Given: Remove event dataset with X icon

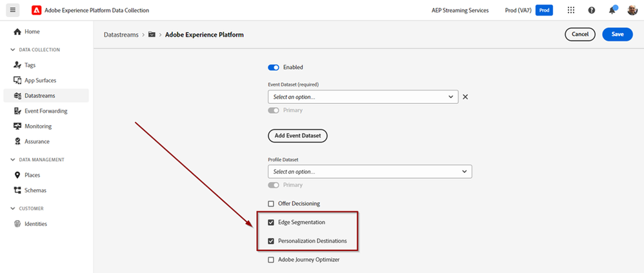Looking at the screenshot, I should point(465,97).
